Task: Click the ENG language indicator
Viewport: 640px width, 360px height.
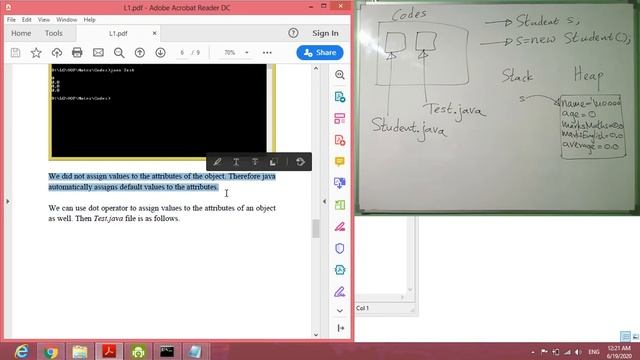Action: point(594,352)
